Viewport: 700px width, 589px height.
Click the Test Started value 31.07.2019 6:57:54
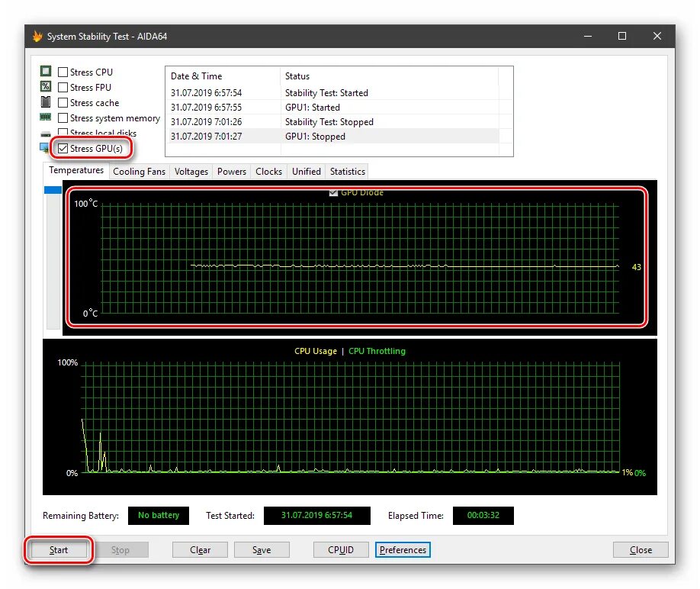coord(317,515)
